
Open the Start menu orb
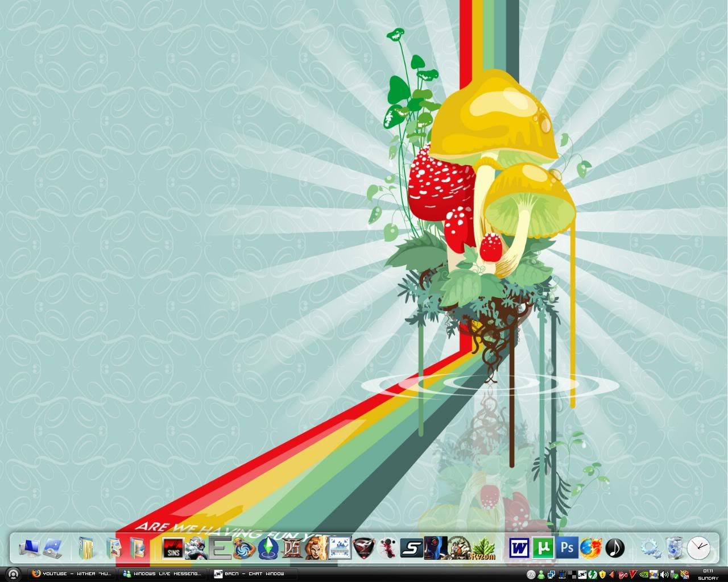coord(14,574)
